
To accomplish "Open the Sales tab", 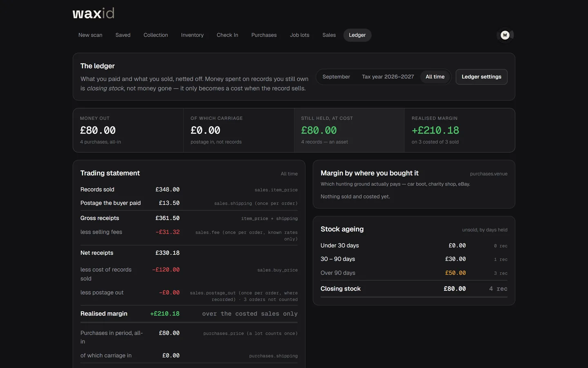I will coord(329,35).
